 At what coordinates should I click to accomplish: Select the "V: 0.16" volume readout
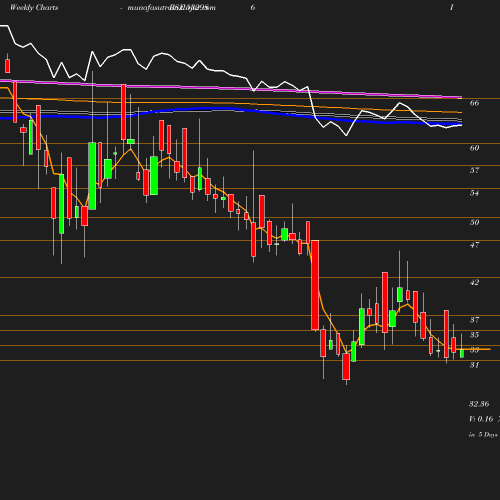pos(481,419)
